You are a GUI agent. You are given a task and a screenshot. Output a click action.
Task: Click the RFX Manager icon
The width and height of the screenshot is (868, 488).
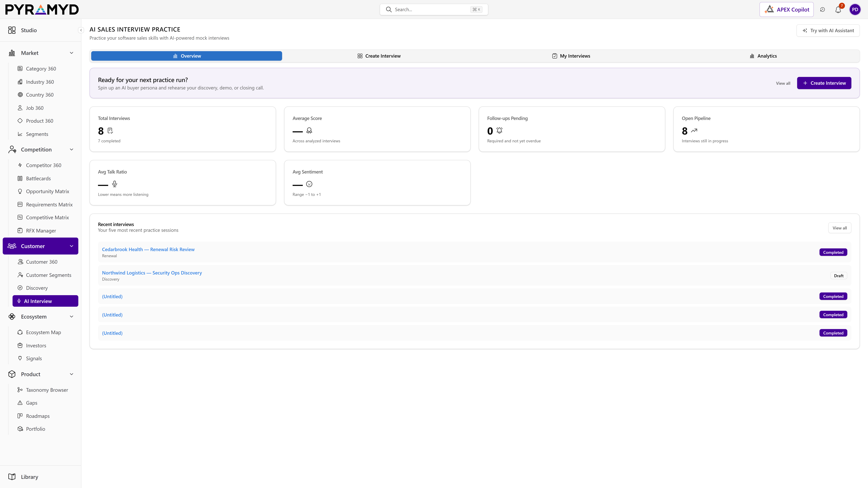click(20, 231)
